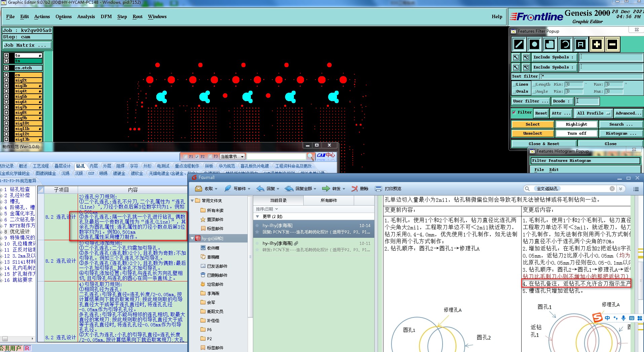Click the Foxmail 收取 inbox icon
The height and width of the screenshot is (352, 644).
[x=199, y=188]
